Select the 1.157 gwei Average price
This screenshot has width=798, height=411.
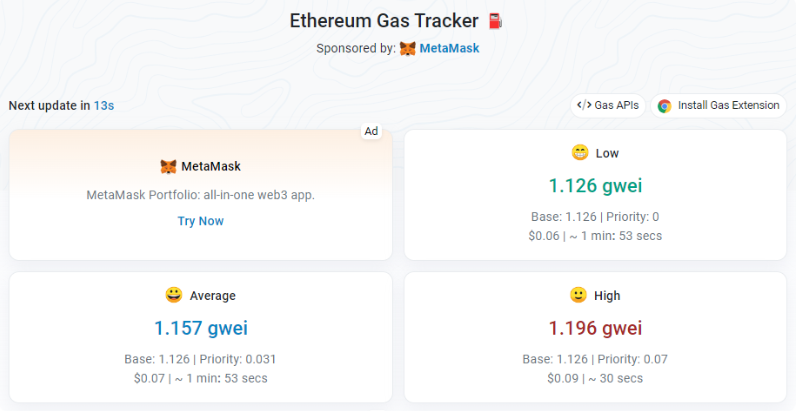click(201, 328)
